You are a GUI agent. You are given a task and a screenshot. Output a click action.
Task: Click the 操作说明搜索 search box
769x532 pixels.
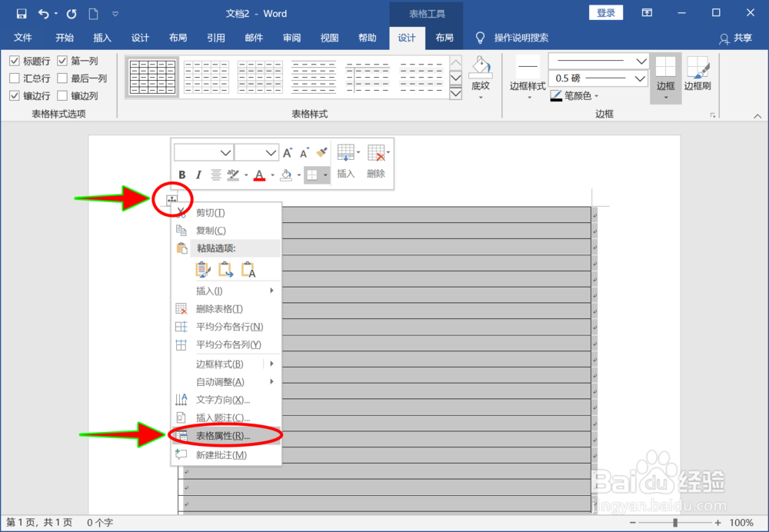(x=521, y=38)
